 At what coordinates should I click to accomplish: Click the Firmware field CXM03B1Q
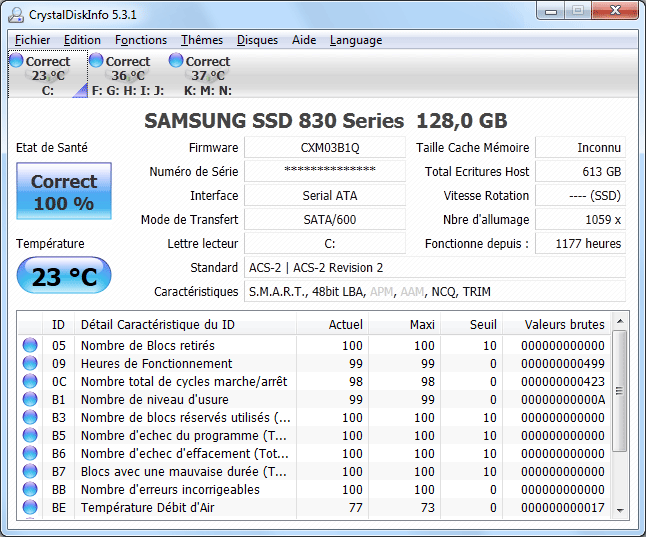coord(325,148)
